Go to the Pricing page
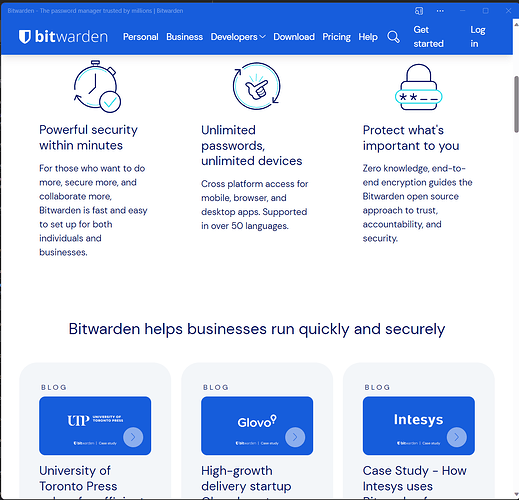Viewport: 519px width, 500px height. point(336,37)
